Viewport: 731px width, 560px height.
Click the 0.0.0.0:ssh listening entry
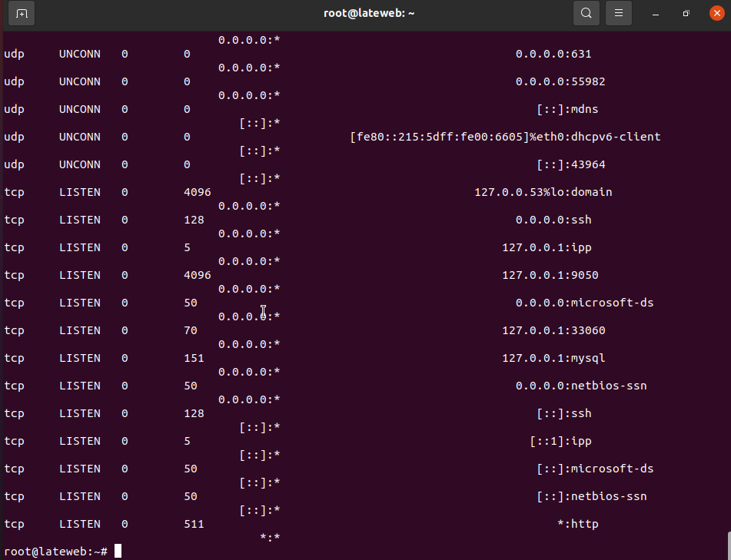[x=553, y=220]
